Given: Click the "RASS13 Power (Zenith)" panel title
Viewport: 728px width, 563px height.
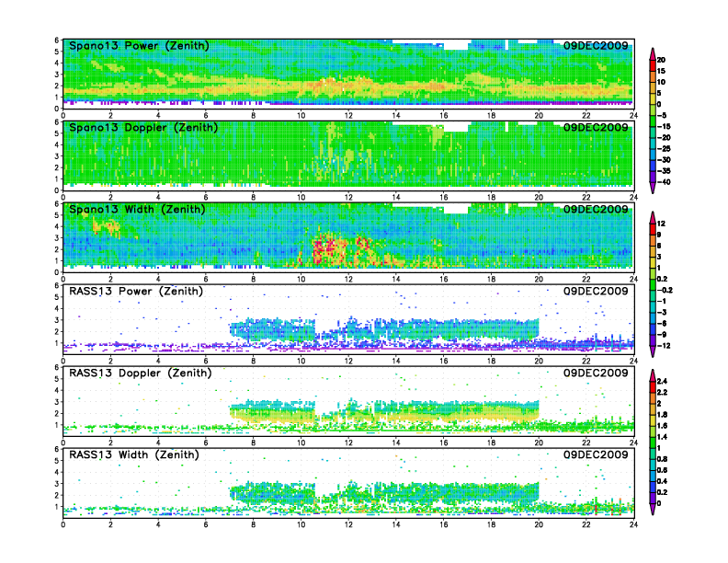Looking at the screenshot, I should [136, 292].
